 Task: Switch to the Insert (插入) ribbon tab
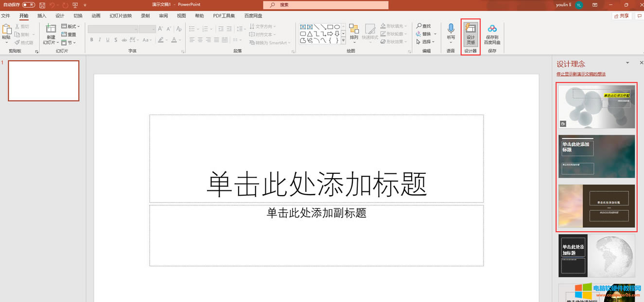[x=41, y=15]
